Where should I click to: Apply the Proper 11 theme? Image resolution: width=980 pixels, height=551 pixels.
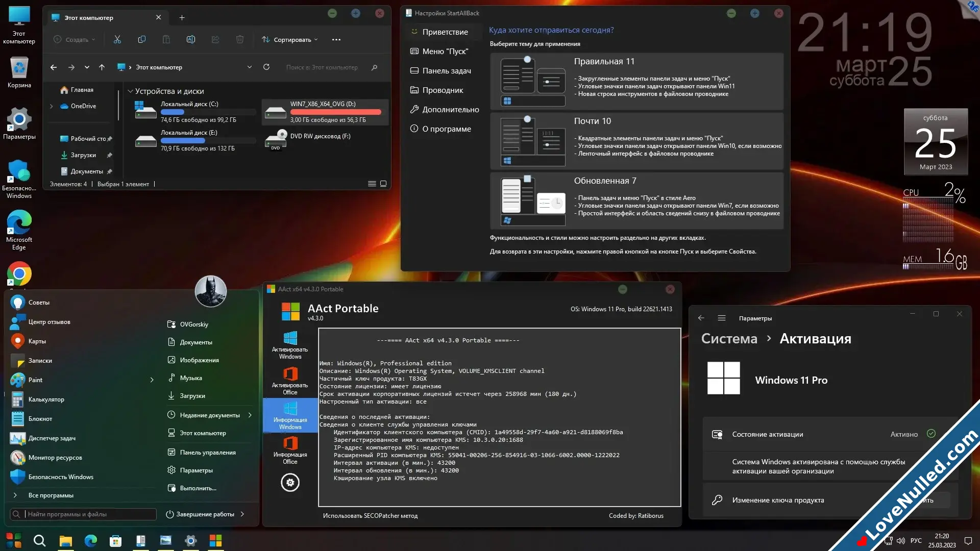click(x=636, y=82)
